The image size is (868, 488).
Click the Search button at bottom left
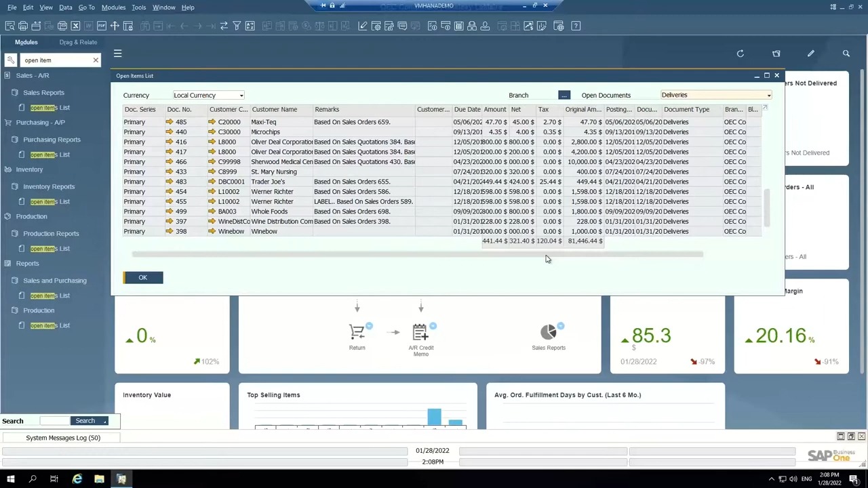(x=85, y=421)
